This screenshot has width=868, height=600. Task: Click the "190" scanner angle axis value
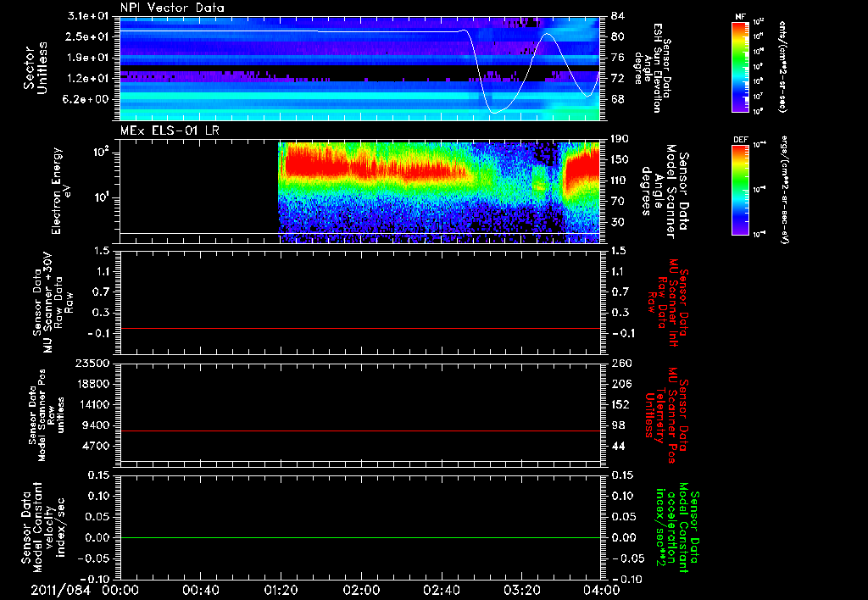620,139
